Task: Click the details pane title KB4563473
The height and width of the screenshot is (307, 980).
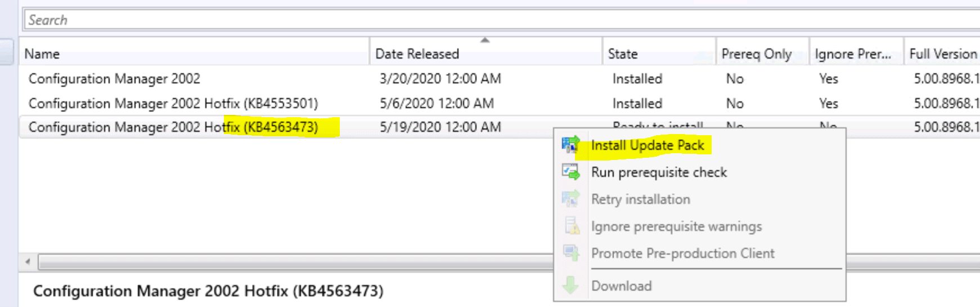Action: 208,291
